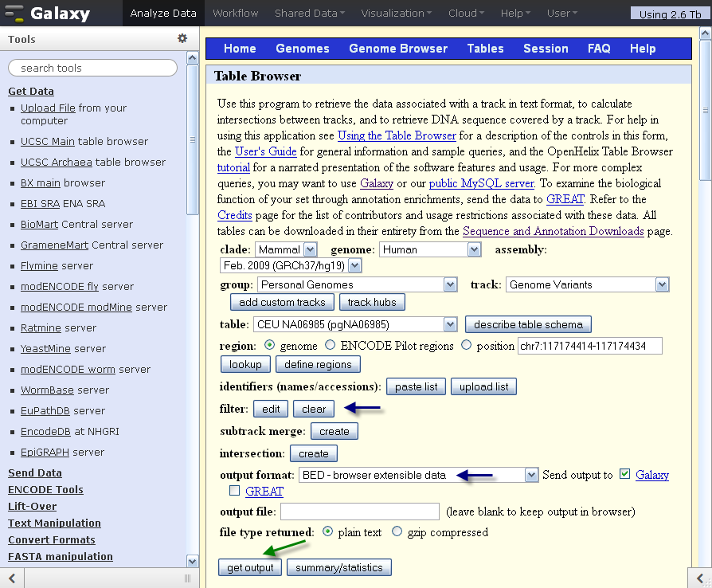Click the paste list button

point(417,386)
